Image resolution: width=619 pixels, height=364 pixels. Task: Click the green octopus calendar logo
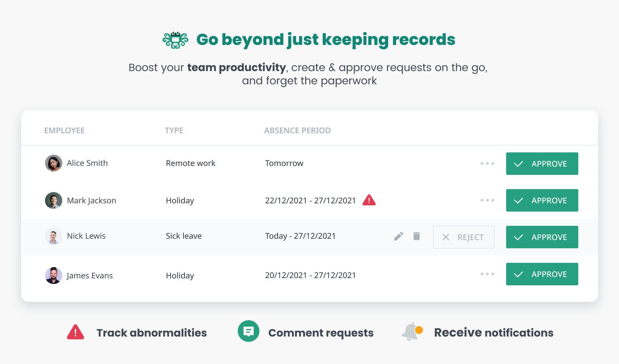[x=175, y=40]
